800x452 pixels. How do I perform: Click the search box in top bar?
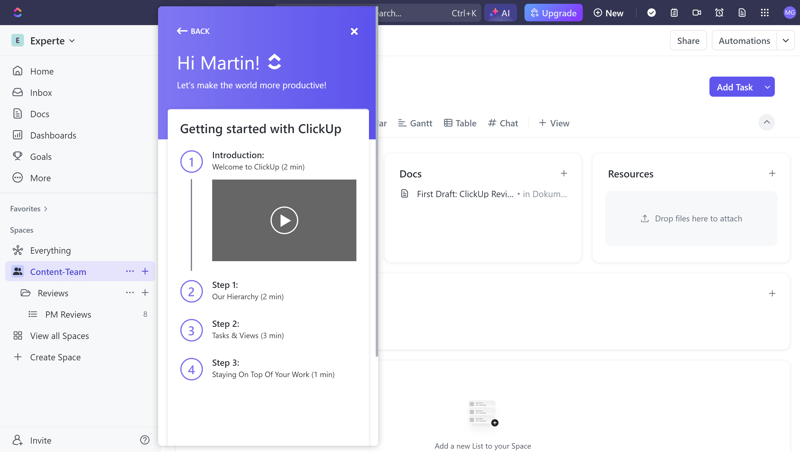click(429, 13)
